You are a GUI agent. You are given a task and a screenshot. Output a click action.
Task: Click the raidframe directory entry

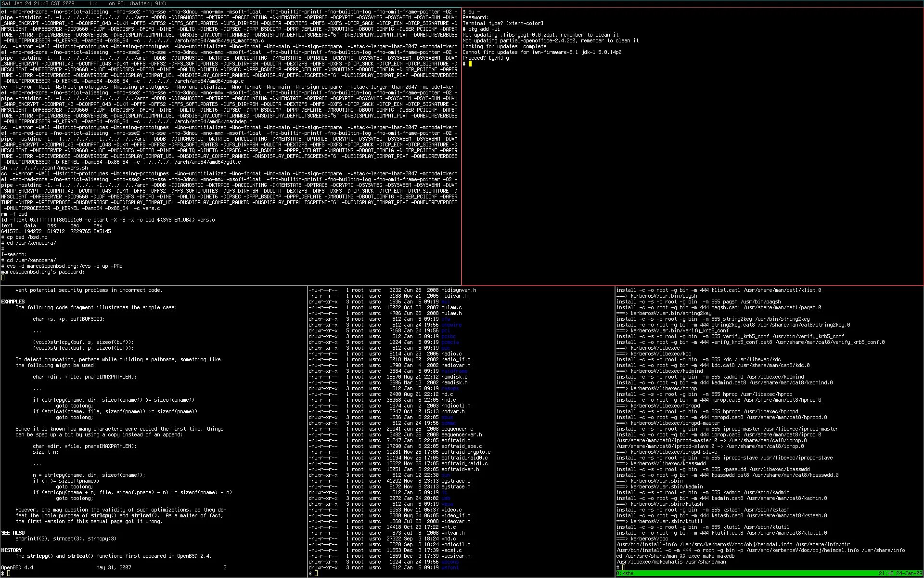pyautogui.click(x=454, y=371)
